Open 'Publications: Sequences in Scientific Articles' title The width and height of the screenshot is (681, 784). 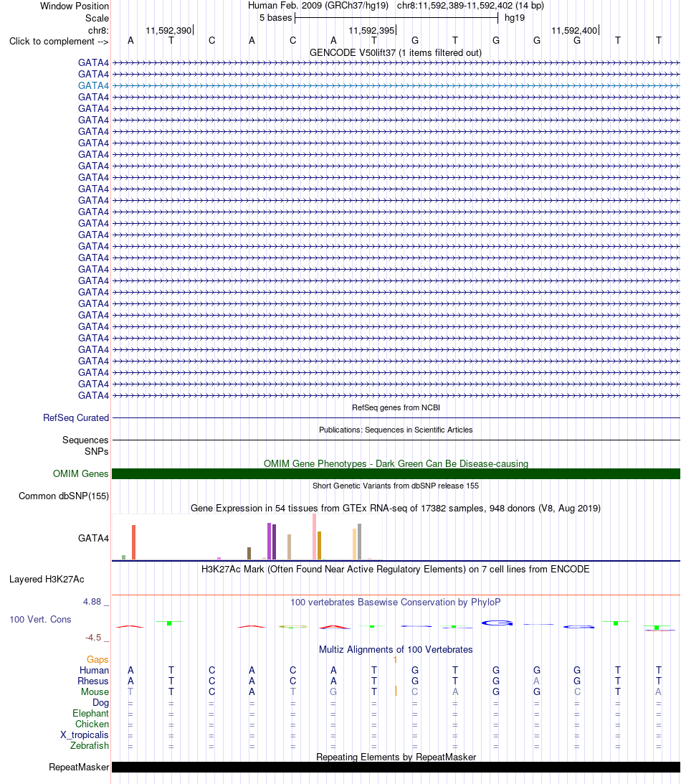pyautogui.click(x=396, y=430)
